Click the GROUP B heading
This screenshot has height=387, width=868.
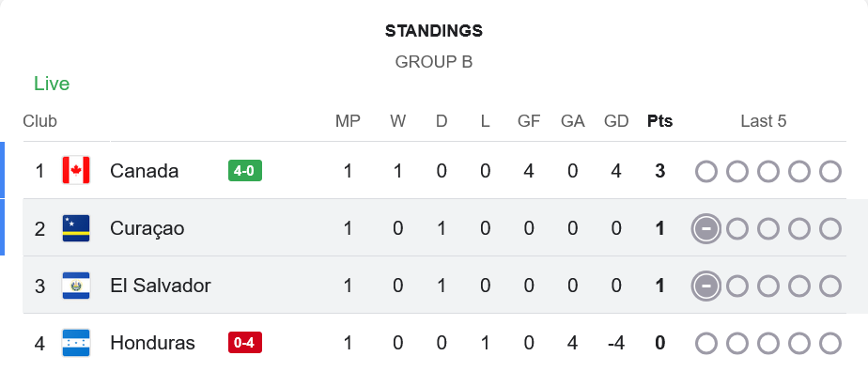(x=433, y=62)
